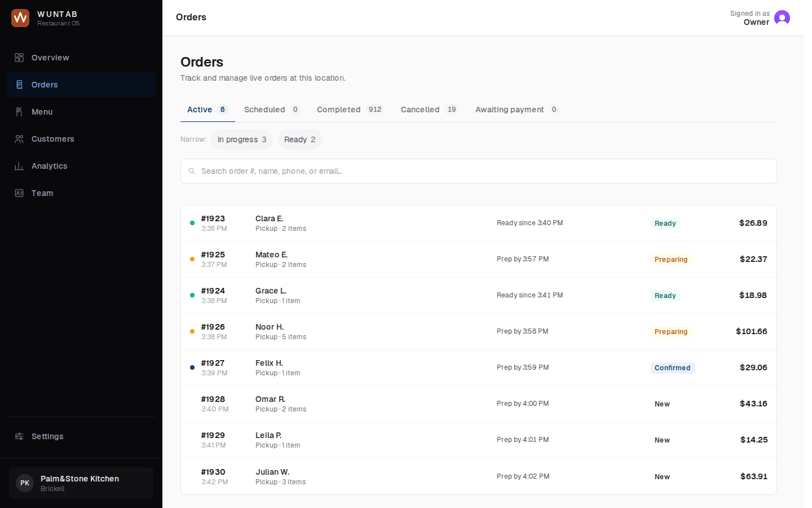Screen dimensions: 812x508
Task: Open order #1926 from Noor H.
Action: [x=479, y=332]
